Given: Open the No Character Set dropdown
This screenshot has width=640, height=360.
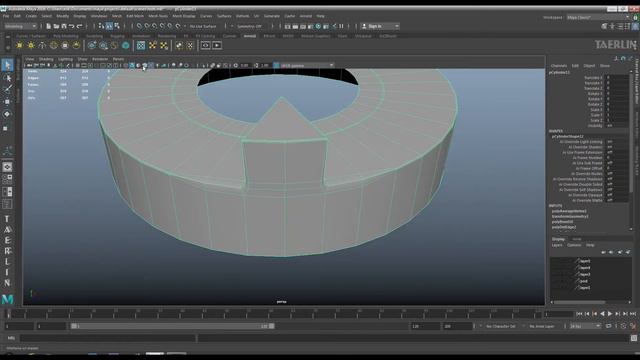Looking at the screenshot, I should (x=501, y=326).
